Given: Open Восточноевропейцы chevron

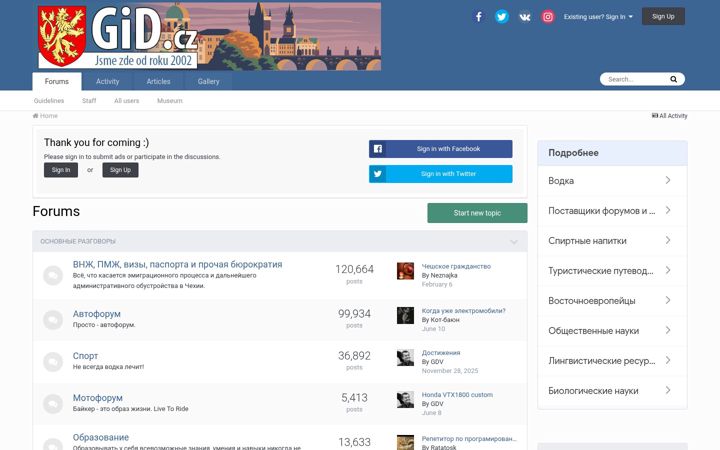Looking at the screenshot, I should pos(668,300).
